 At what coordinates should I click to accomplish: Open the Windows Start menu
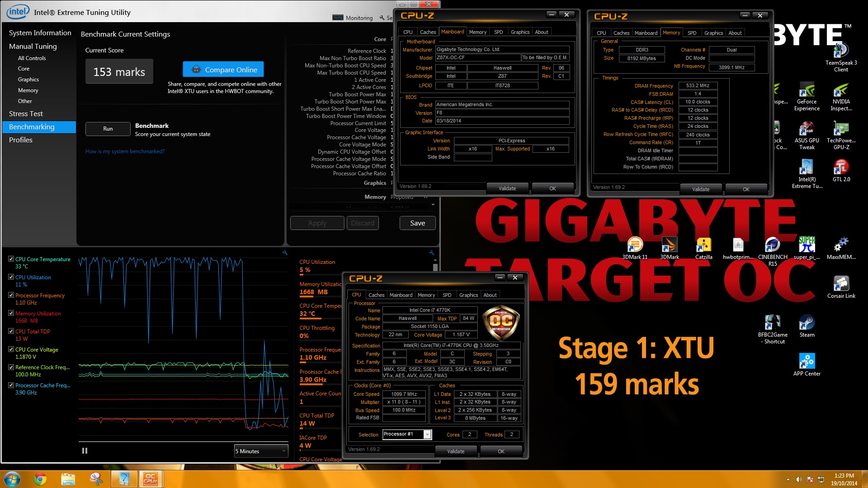click(x=12, y=479)
